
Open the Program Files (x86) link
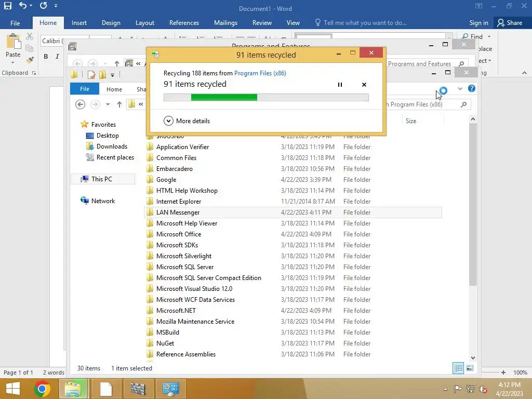[260, 73]
